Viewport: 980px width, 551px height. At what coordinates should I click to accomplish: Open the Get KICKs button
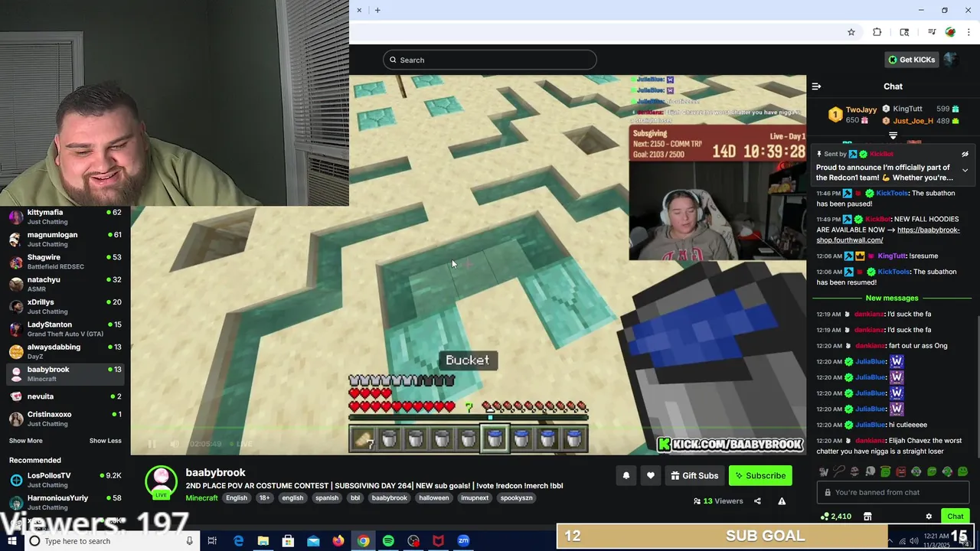click(911, 60)
